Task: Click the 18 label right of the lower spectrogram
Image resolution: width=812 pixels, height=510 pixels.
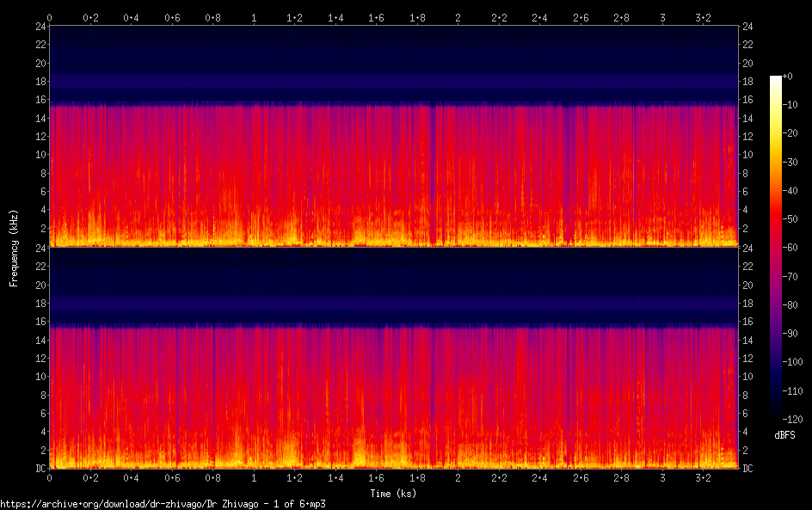Action: coord(747,304)
